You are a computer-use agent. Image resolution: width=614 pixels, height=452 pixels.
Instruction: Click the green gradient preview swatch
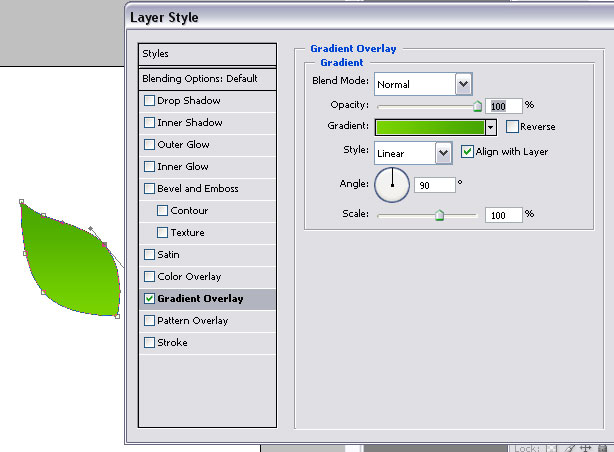pyautogui.click(x=430, y=127)
